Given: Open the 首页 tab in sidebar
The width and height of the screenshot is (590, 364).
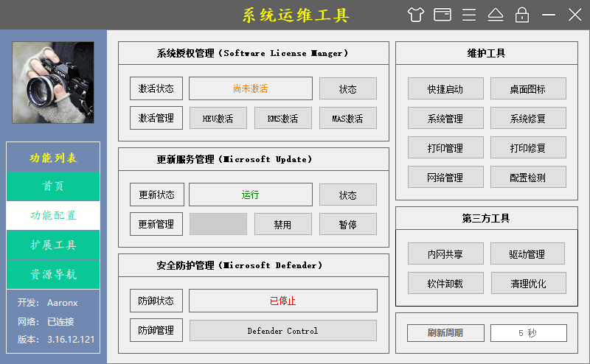Looking at the screenshot, I should 53,186.
